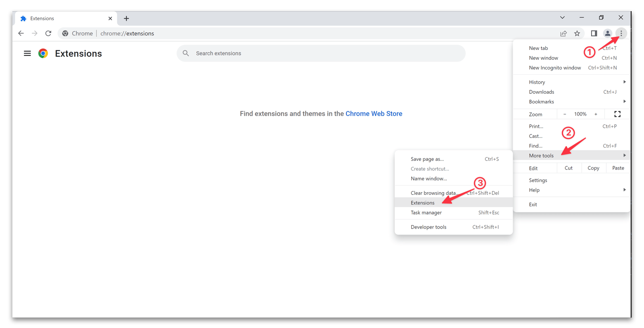Click the back navigation arrow
Viewport: 644px width, 328px height.
coord(21,33)
